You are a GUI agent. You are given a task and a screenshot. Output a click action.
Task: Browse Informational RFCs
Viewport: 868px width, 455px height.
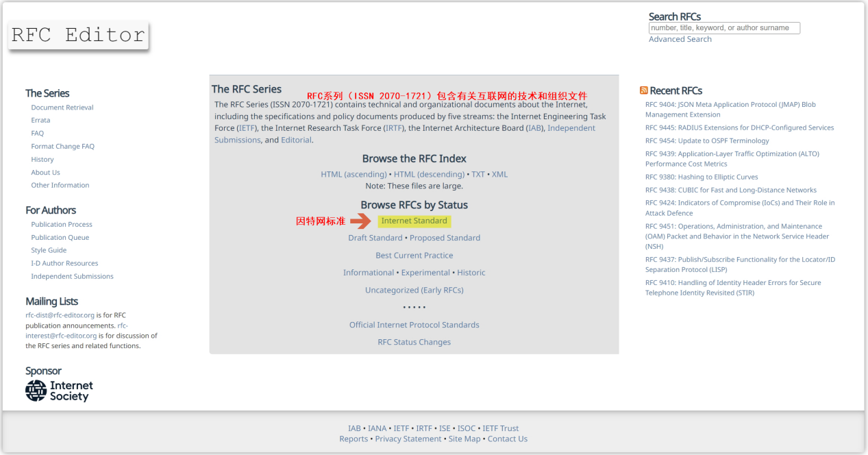(369, 273)
